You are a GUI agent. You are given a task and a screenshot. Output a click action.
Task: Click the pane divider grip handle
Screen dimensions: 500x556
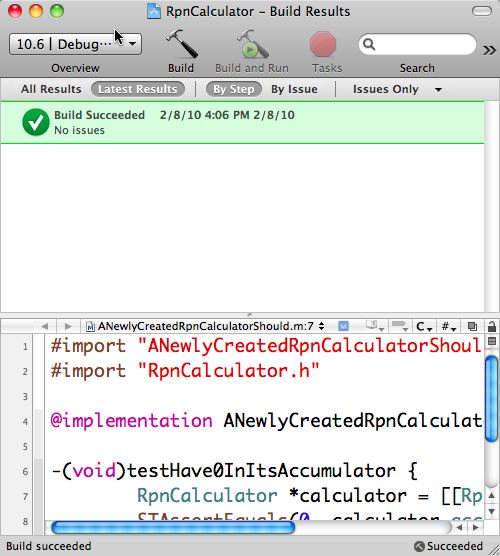(250, 315)
